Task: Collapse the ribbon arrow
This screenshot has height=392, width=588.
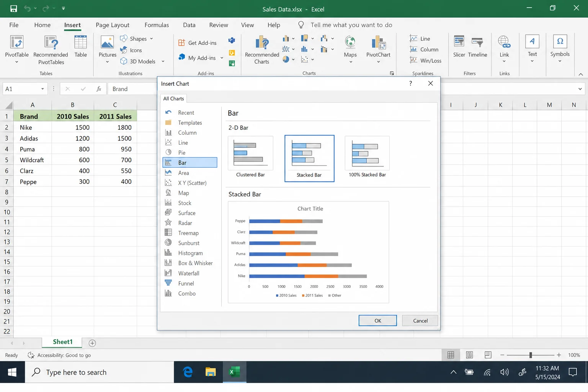Action: (581, 74)
